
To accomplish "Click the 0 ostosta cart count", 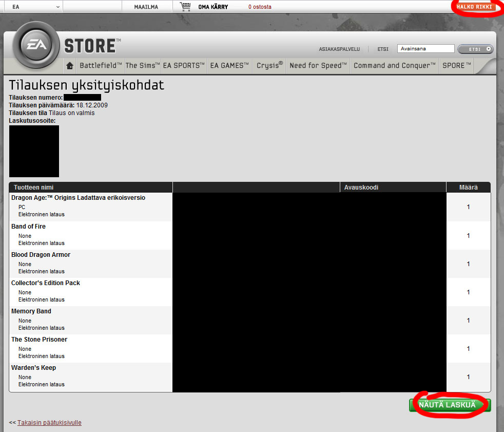I will coord(260,7).
